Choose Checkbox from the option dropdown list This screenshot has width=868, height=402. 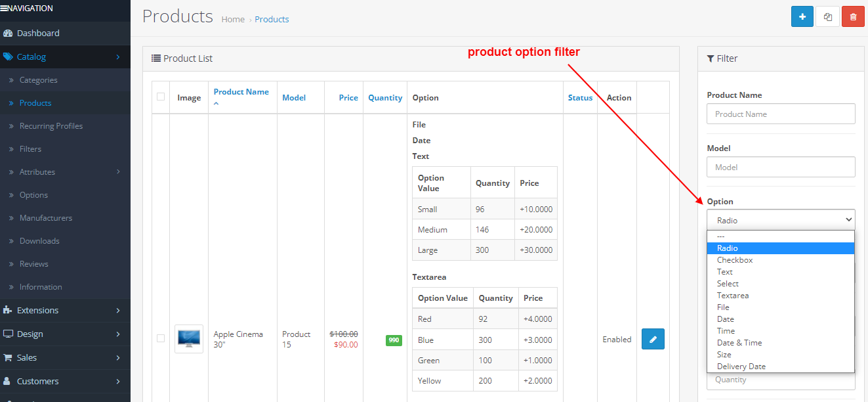734,260
